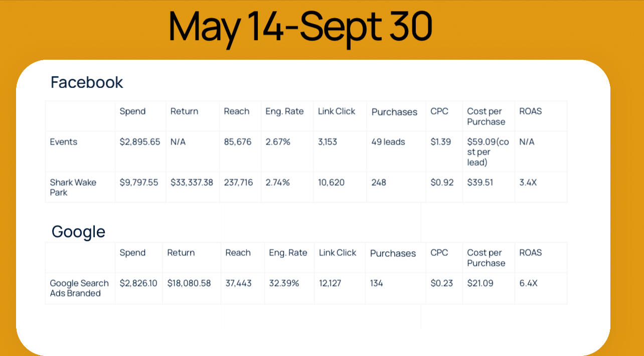
Task: Click the 2.67% engagement rate cell
Action: (278, 142)
